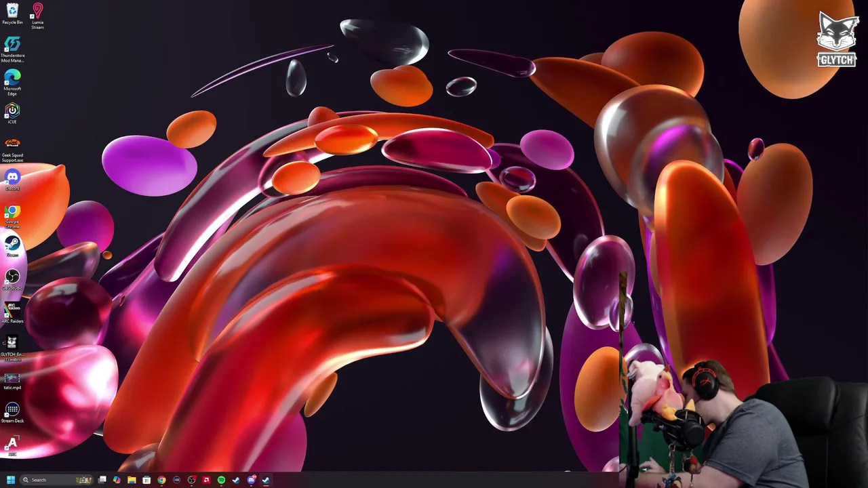Launch the Lumia Stream desktop shortcut

(37, 16)
